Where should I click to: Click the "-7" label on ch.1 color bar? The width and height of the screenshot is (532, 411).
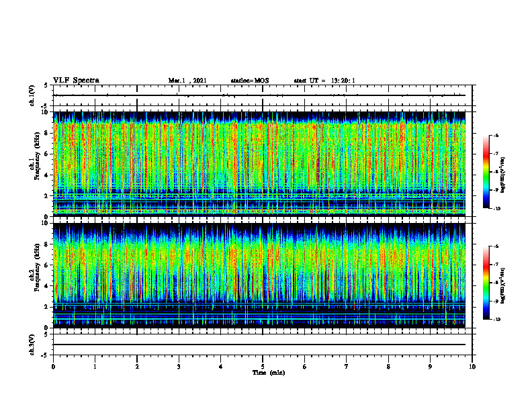[x=496, y=154]
